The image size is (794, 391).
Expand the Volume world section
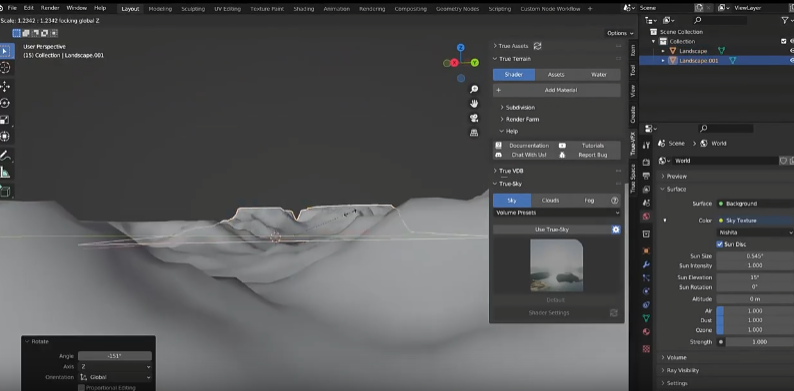click(663, 358)
